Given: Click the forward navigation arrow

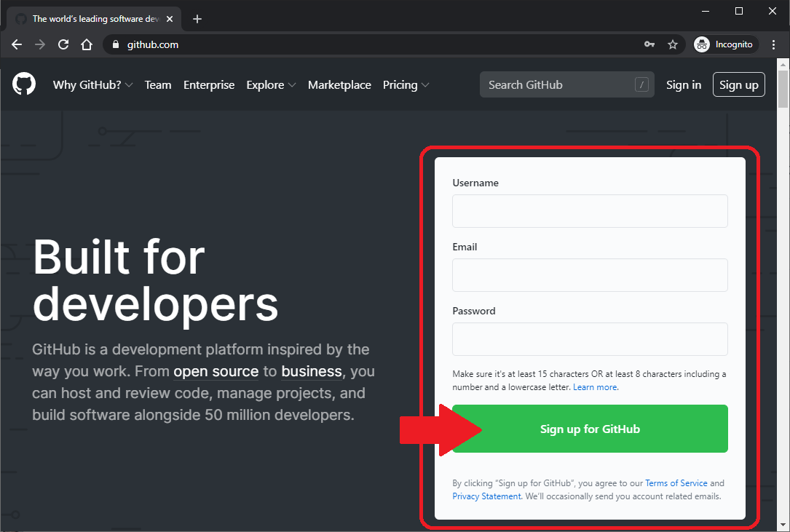Looking at the screenshot, I should click(x=40, y=44).
